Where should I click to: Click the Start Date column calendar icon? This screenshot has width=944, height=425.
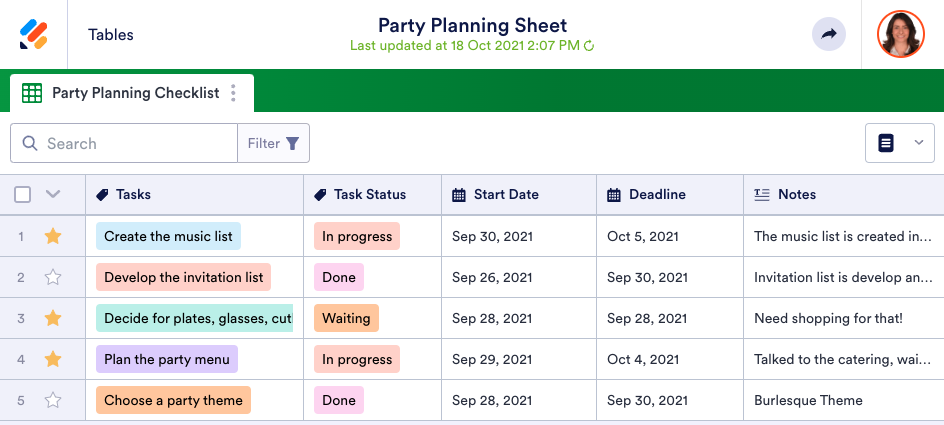pyautogui.click(x=459, y=195)
